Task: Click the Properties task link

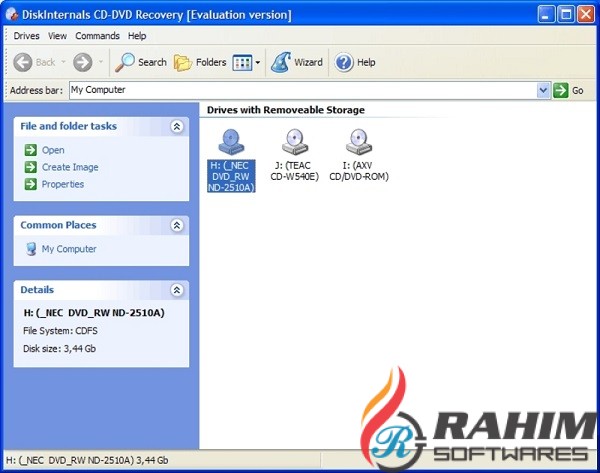Action: pyautogui.click(x=63, y=184)
